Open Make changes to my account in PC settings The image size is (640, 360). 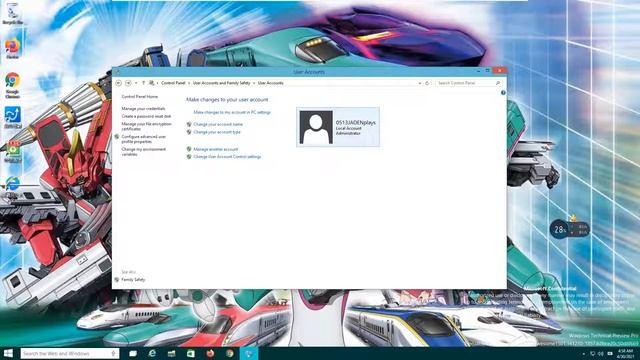tap(232, 112)
